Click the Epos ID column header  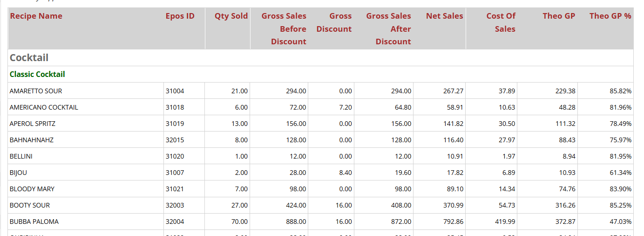point(180,16)
